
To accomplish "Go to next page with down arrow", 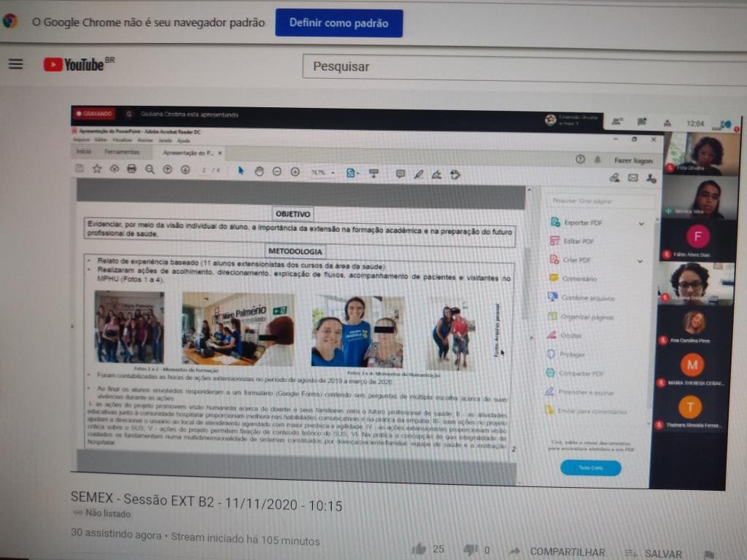I will pos(185,169).
